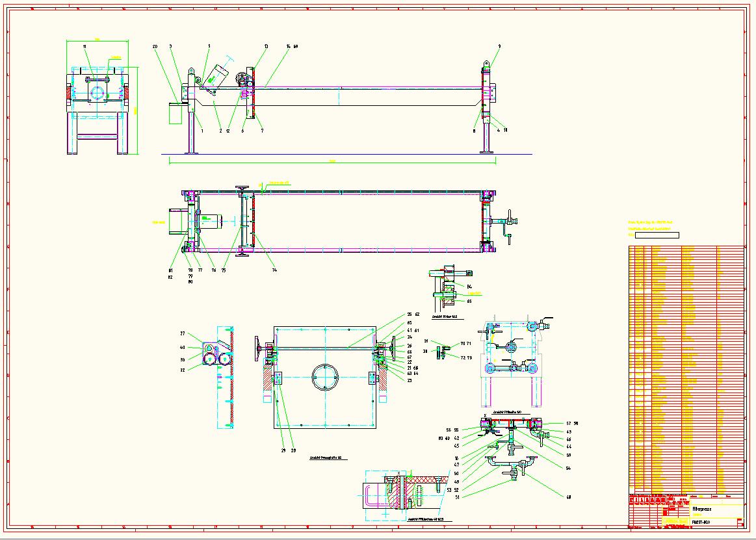Click part balloon number 85
Screen dimensions: 756x540
(x=470, y=302)
